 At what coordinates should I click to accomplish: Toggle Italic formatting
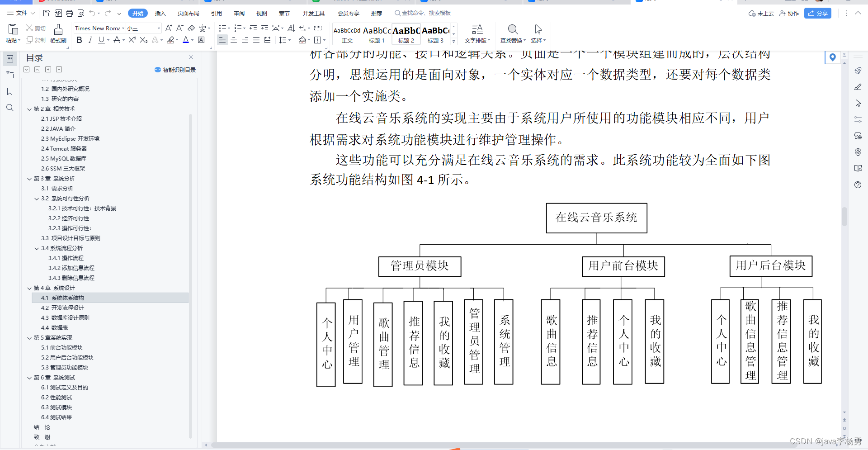pyautogui.click(x=90, y=40)
